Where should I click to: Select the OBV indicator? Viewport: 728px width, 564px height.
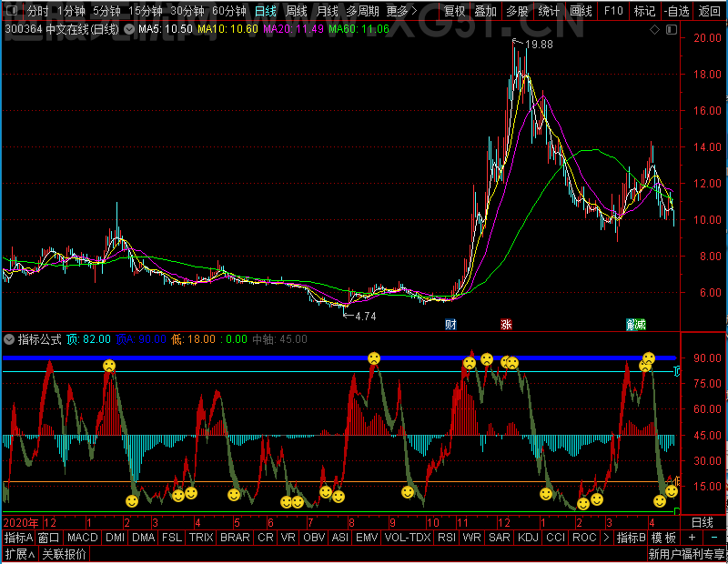tap(314, 538)
